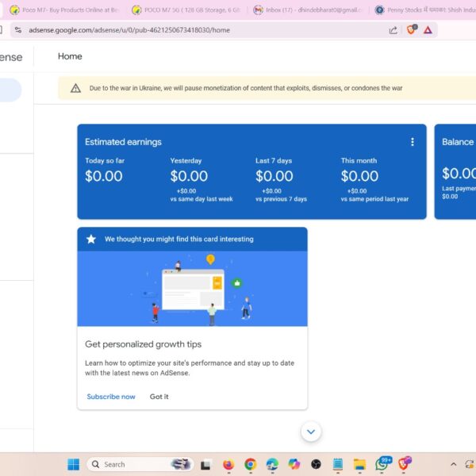This screenshot has width=476, height=476.
Task: Click the Brave Rewards triangle icon
Action: click(428, 30)
